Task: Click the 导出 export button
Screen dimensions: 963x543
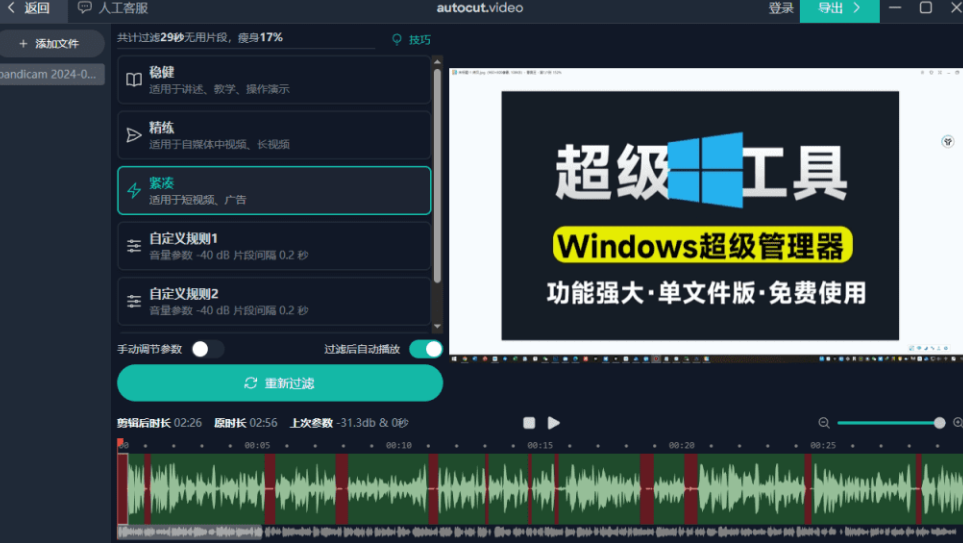Action: tap(839, 9)
